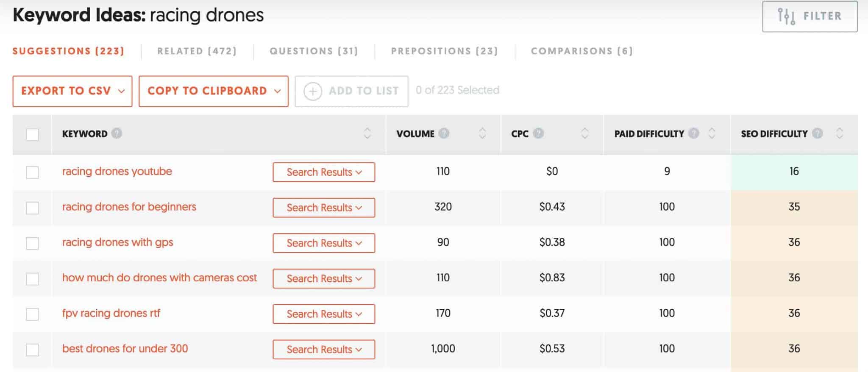The height and width of the screenshot is (372, 868).
Task: Click the Keyword column help icon
Action: [x=117, y=133]
